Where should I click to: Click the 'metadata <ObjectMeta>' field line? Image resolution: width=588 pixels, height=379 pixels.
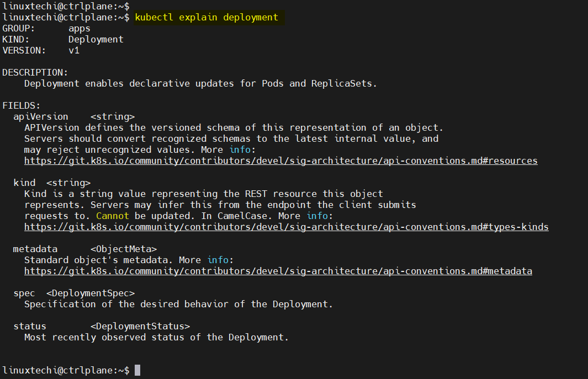click(85, 249)
